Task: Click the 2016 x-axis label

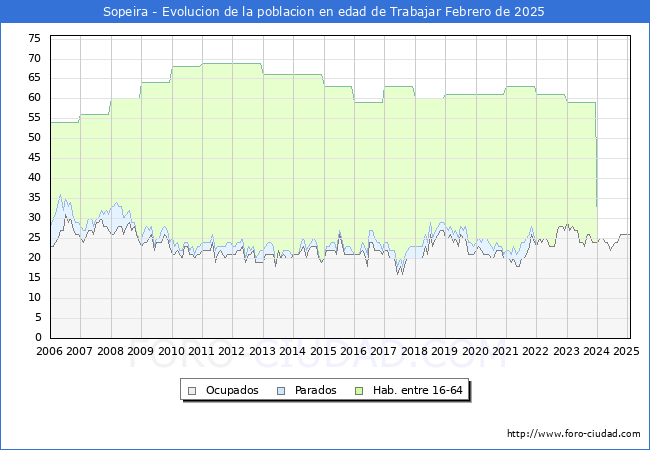Action: [x=353, y=351]
